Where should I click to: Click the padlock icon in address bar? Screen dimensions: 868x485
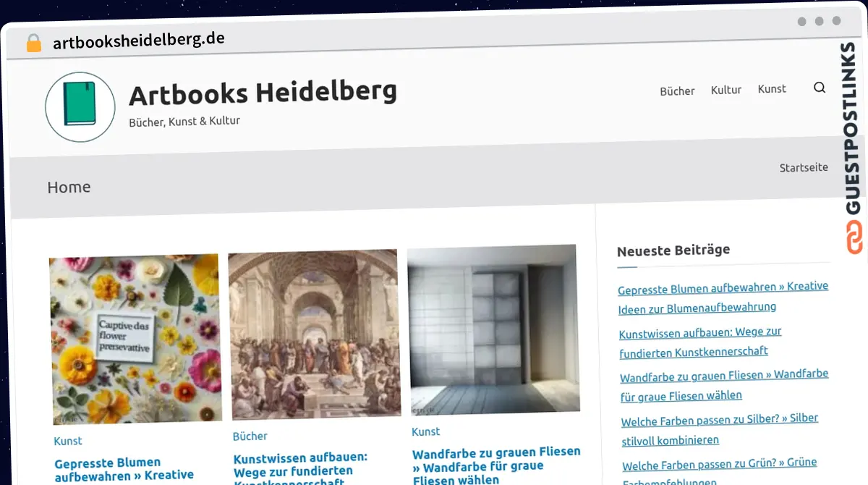tap(34, 43)
